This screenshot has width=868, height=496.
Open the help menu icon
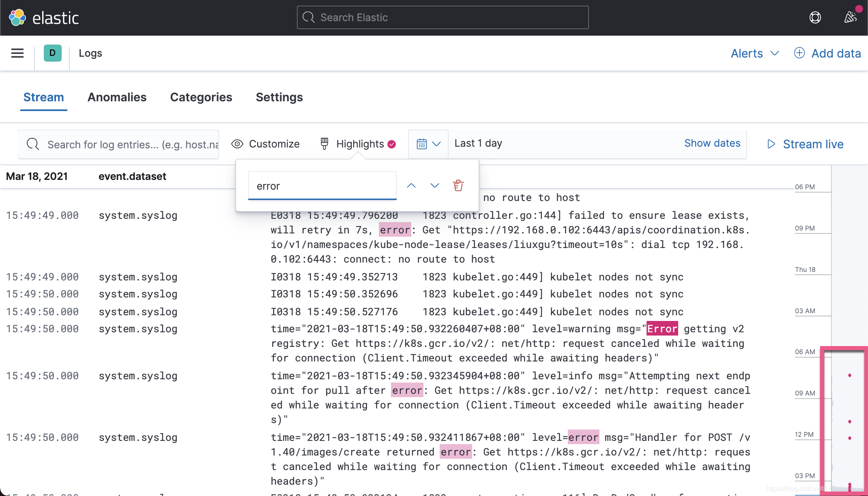tap(815, 17)
